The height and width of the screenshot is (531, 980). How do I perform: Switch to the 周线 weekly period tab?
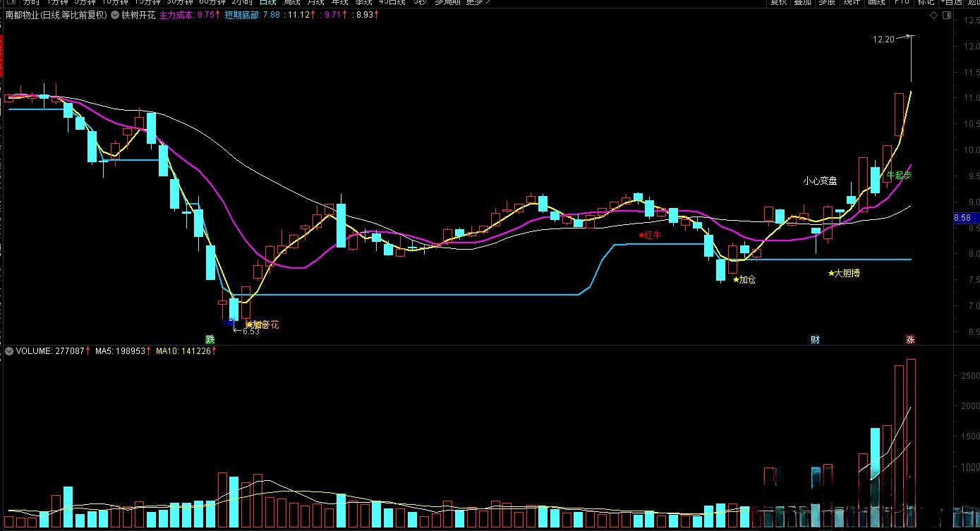292,2
